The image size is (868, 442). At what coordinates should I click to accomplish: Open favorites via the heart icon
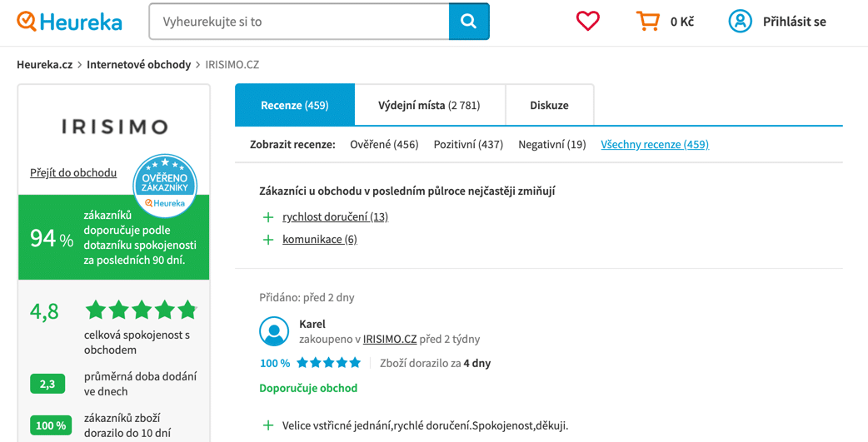pyautogui.click(x=588, y=22)
